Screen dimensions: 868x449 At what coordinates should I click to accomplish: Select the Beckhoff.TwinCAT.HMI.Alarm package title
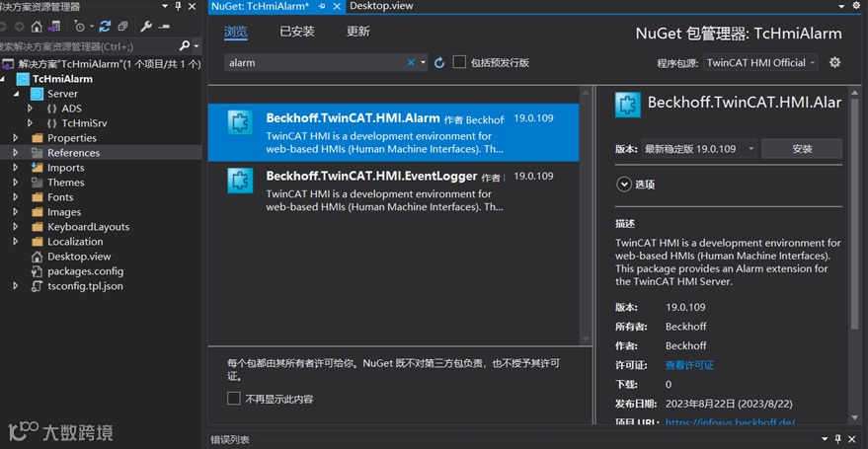click(353, 117)
